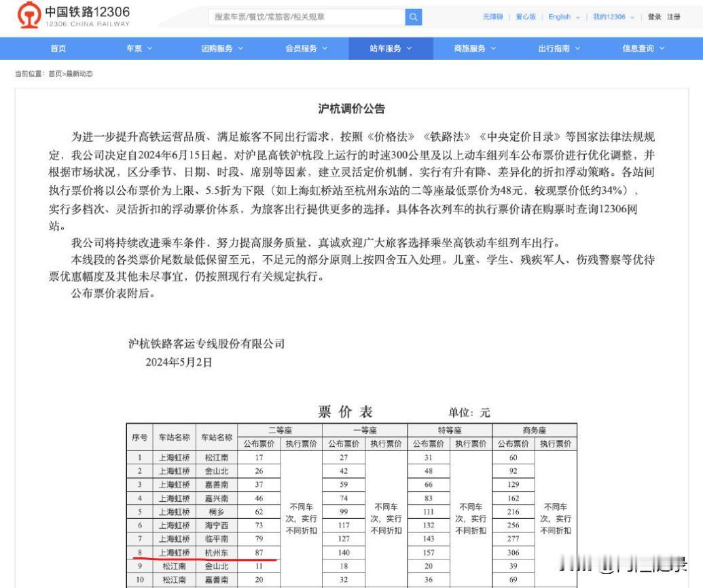Viewport: 703px width, 588px height.
Task: Click 临平南 in table row 7
Action: pyautogui.click(x=217, y=538)
